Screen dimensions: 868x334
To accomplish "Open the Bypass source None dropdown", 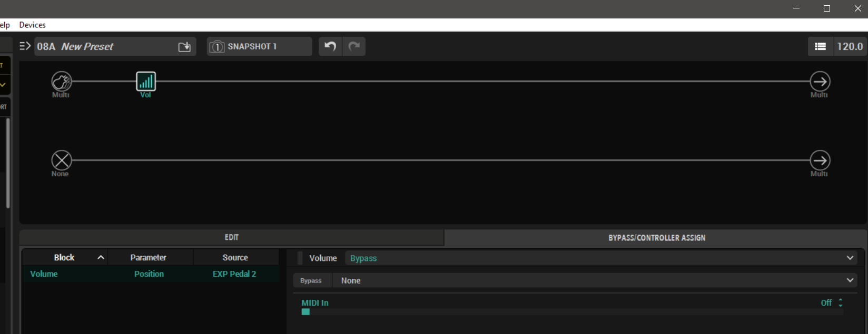I will 850,280.
